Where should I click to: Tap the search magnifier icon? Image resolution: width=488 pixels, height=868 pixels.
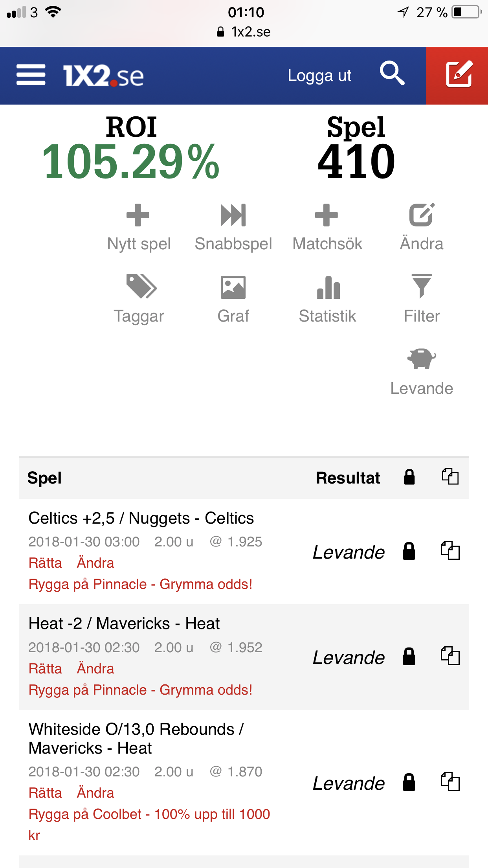click(x=392, y=74)
